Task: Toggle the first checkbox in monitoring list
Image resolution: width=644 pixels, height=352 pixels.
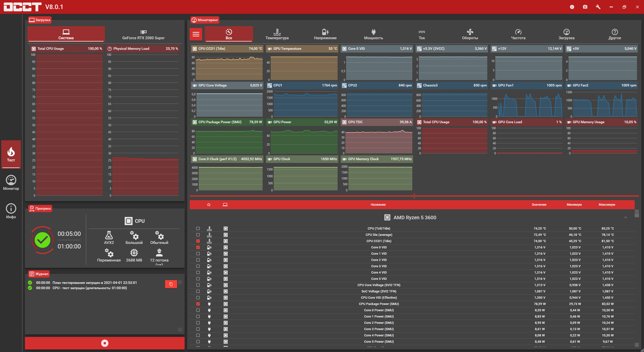Action: tap(198, 228)
